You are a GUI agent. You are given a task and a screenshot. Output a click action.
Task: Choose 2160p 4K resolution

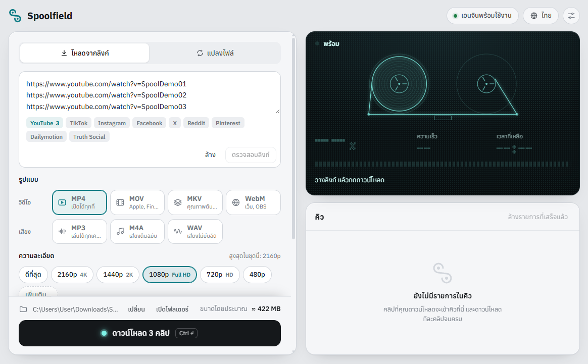coord(72,275)
